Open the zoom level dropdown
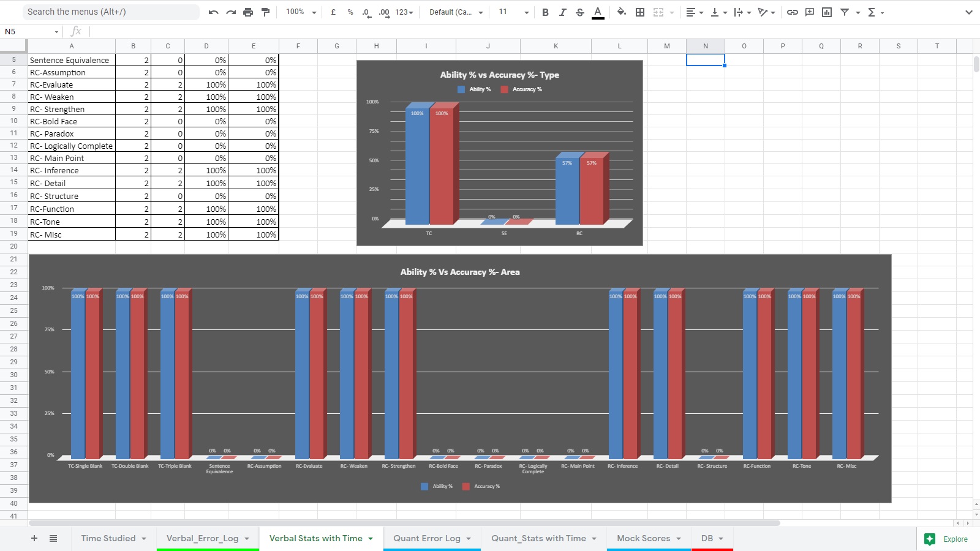 301,12
